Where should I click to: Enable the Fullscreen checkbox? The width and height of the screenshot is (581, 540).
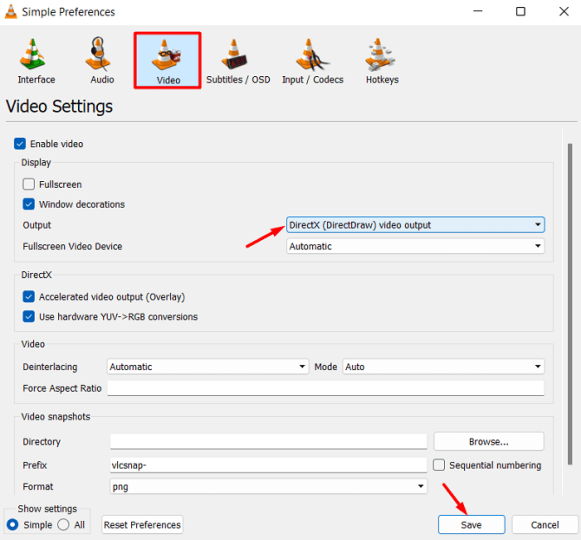pyautogui.click(x=29, y=184)
